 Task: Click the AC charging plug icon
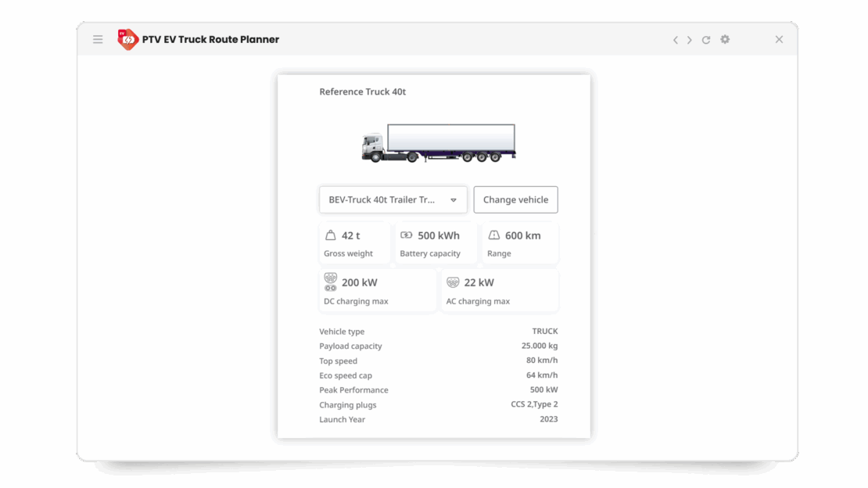tap(453, 282)
